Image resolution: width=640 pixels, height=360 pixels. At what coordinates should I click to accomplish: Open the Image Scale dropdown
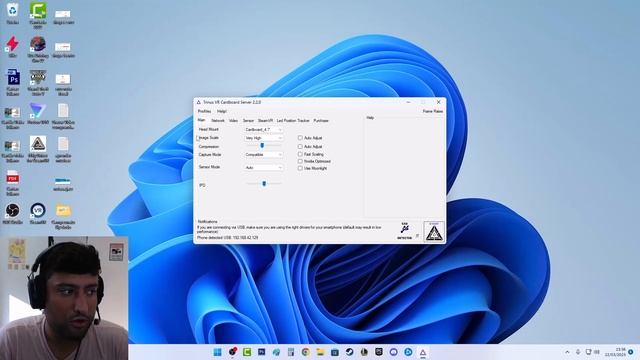pyautogui.click(x=263, y=138)
